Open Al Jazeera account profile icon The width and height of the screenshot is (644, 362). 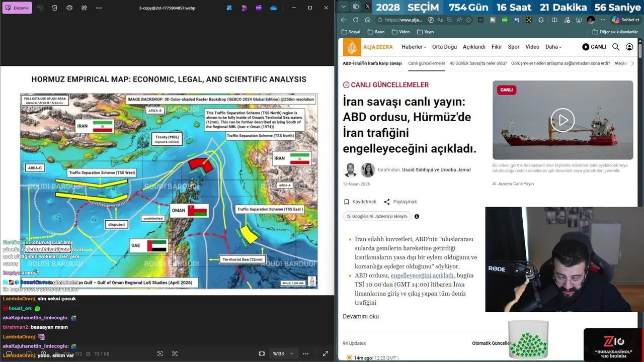click(x=629, y=47)
